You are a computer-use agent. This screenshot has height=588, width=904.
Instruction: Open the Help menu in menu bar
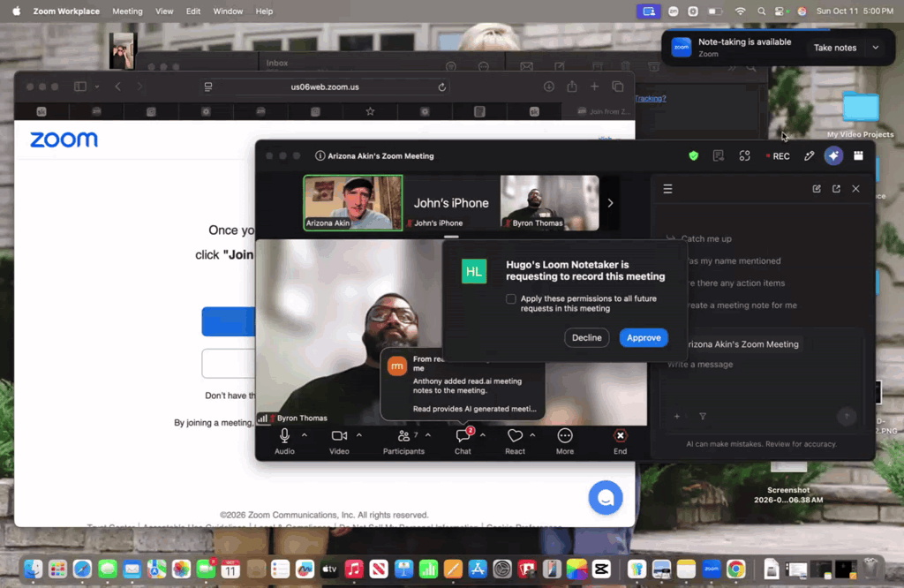pyautogui.click(x=264, y=11)
